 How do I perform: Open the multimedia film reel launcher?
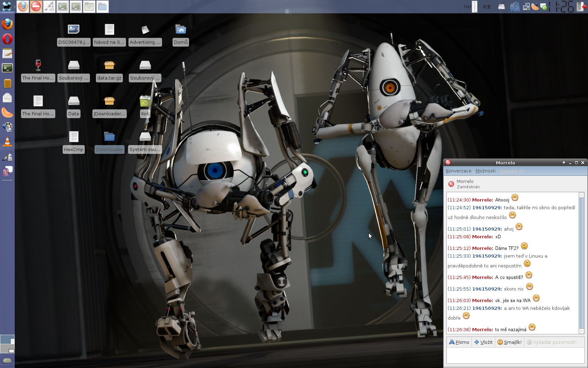pyautogui.click(x=7, y=127)
